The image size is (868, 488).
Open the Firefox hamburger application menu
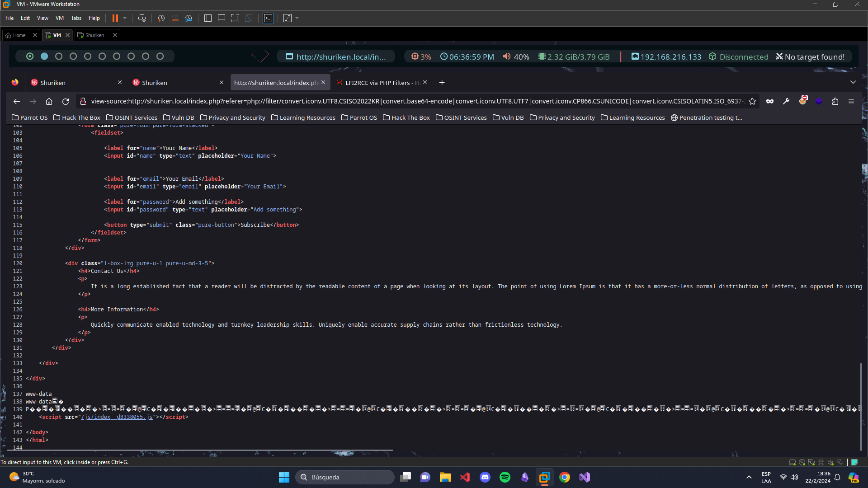click(x=851, y=101)
